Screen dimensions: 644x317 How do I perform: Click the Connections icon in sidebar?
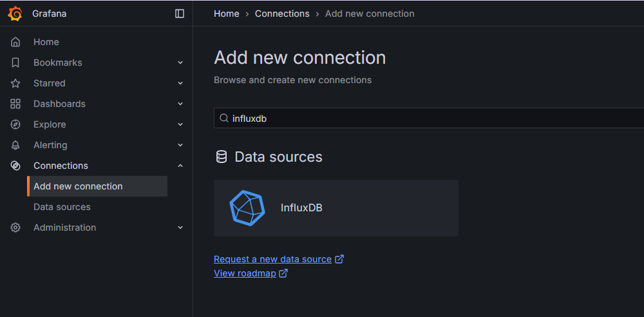tap(15, 166)
